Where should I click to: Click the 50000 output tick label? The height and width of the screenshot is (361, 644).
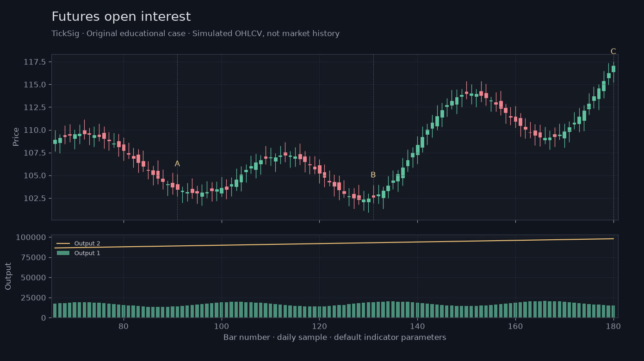coord(33,278)
